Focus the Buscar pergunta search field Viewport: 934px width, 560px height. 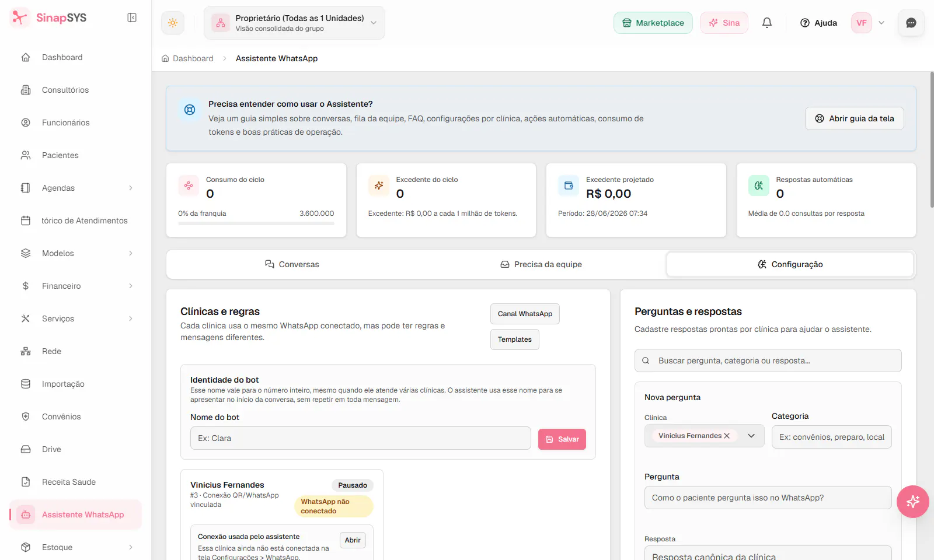click(x=768, y=360)
